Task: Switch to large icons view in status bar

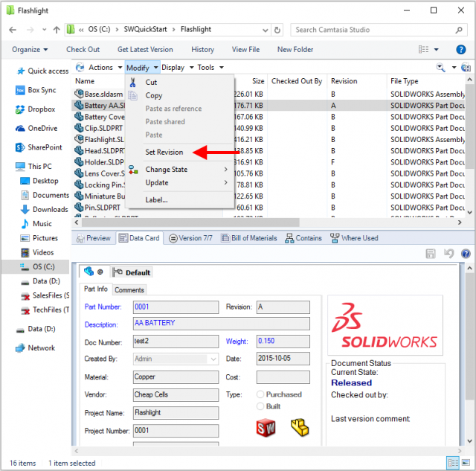Action: [x=466, y=463]
